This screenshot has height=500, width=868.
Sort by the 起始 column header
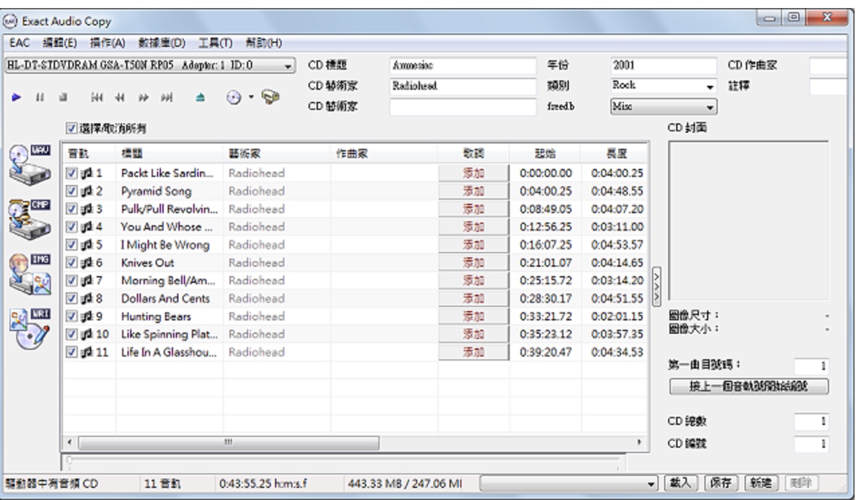pos(545,153)
